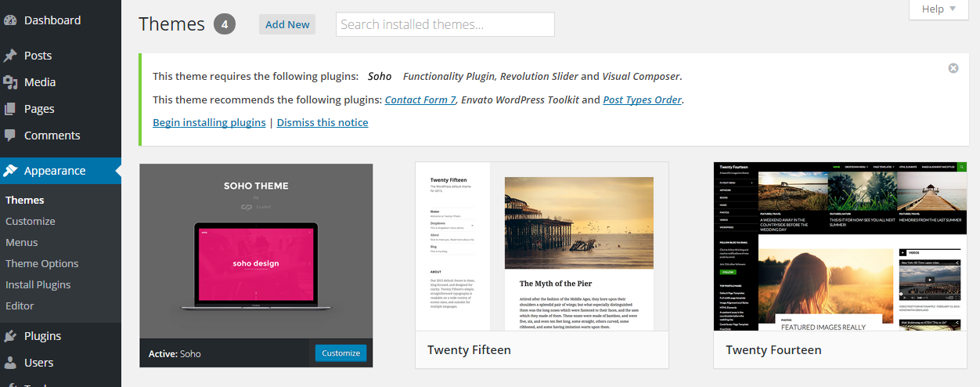Click the Twenty Fourteen theme name
The width and height of the screenshot is (980, 387).
pos(773,350)
